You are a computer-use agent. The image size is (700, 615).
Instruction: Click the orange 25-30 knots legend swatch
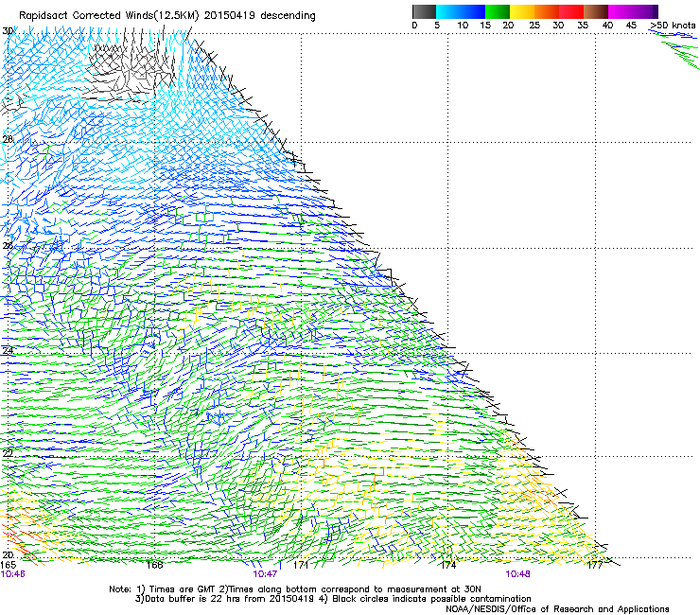(547, 11)
